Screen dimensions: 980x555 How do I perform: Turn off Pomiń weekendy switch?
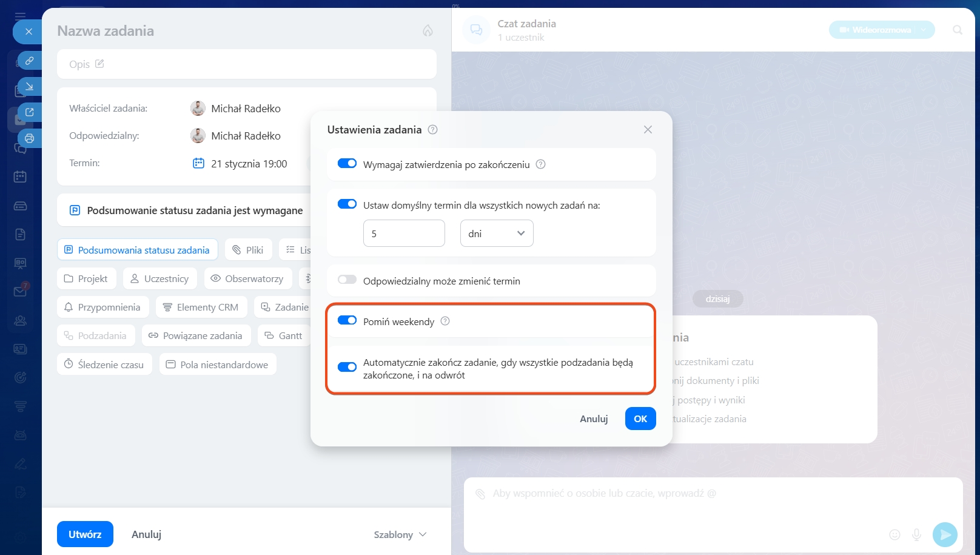tap(347, 320)
